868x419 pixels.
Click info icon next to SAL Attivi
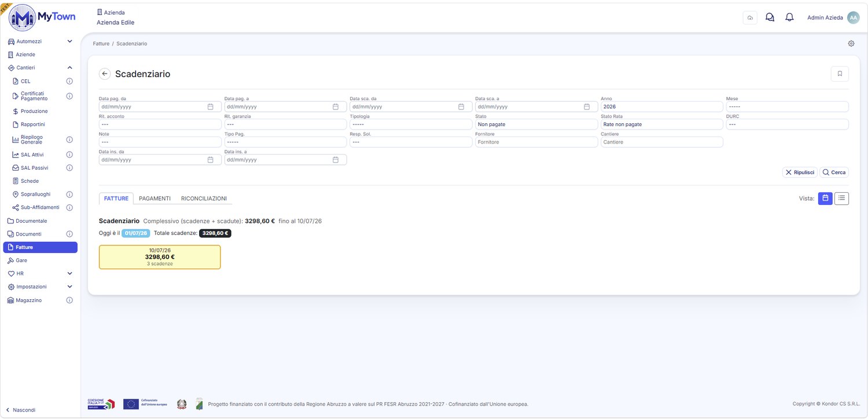tap(69, 155)
